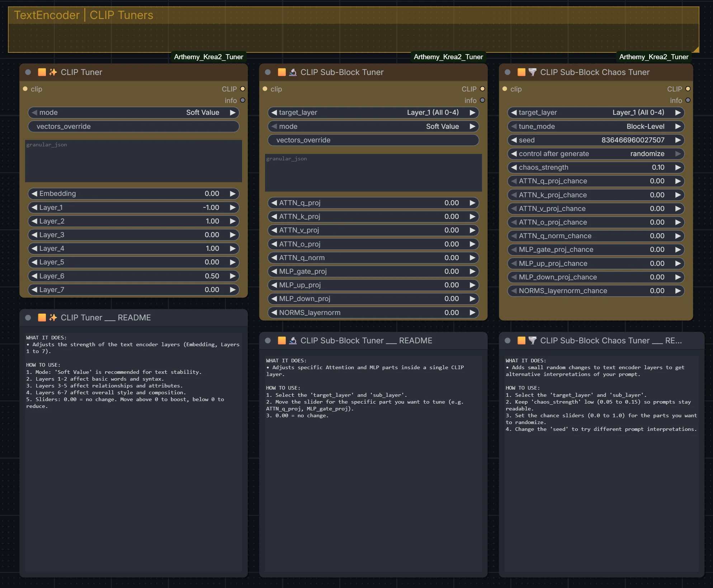
Task: Click Arthemy_Krea2_Tuner badge above Chaos Tuner
Action: tap(653, 57)
